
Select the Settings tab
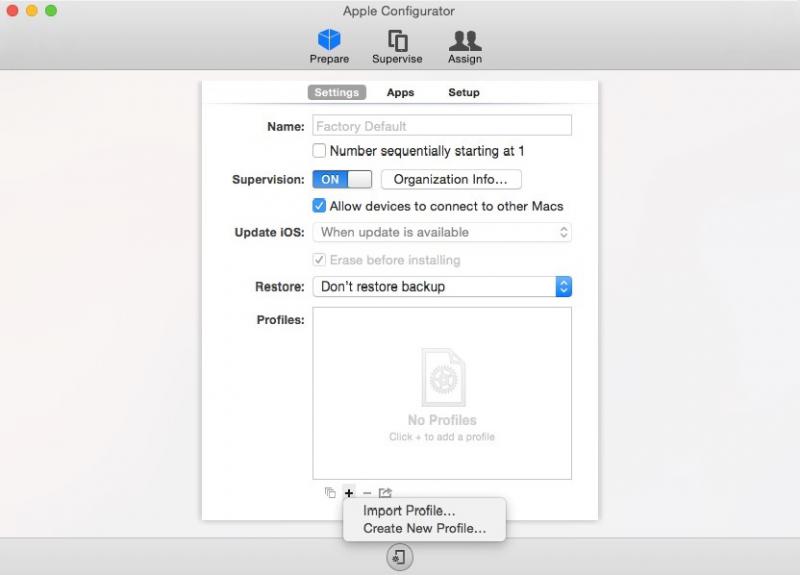click(337, 92)
